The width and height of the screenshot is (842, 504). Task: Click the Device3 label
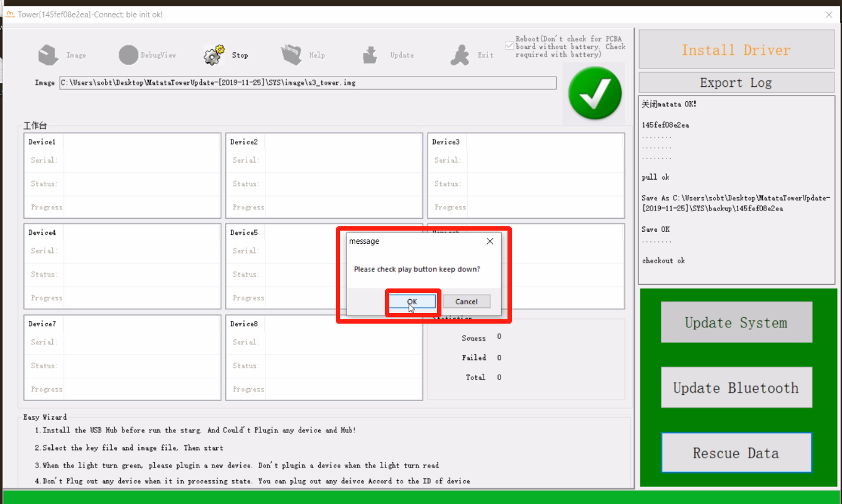[x=446, y=142]
